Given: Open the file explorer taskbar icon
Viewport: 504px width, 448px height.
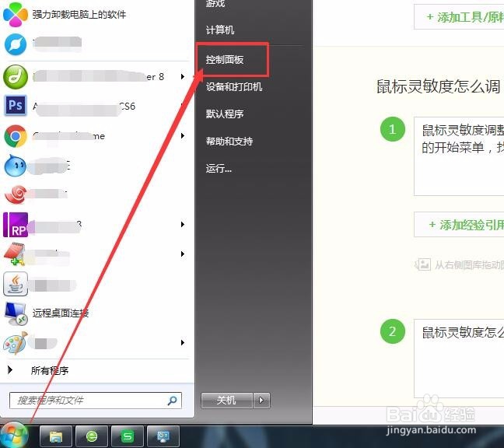Looking at the screenshot, I should click(x=56, y=436).
